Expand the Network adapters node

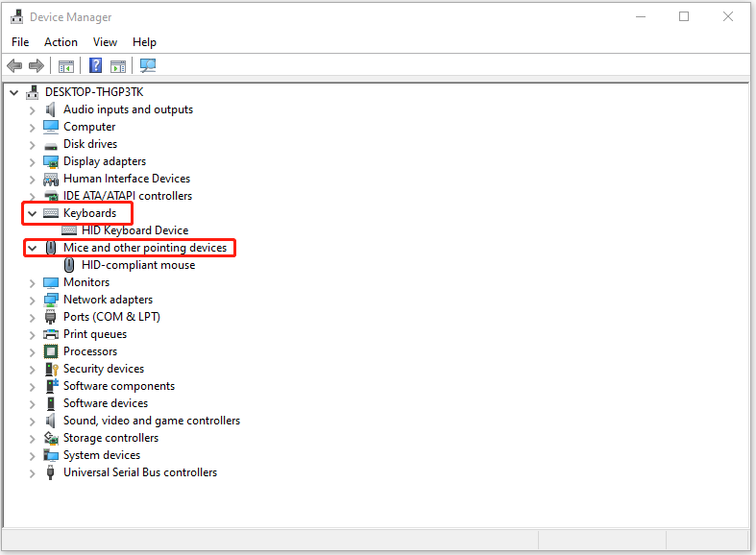point(32,300)
